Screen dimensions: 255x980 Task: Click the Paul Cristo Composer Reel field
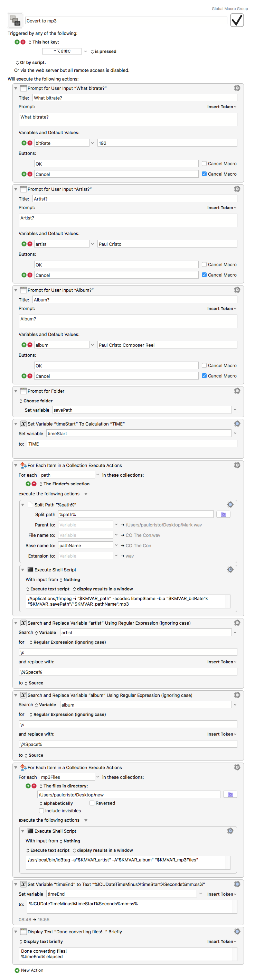click(167, 345)
